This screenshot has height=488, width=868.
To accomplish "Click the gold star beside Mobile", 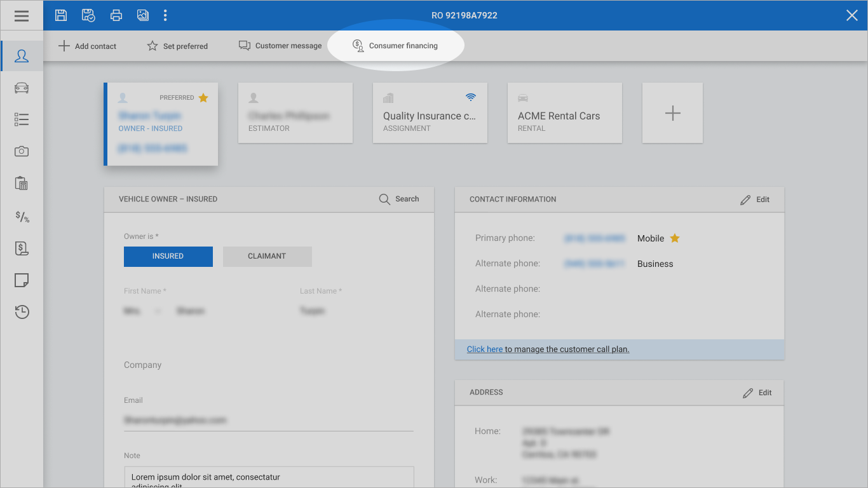I will click(675, 238).
